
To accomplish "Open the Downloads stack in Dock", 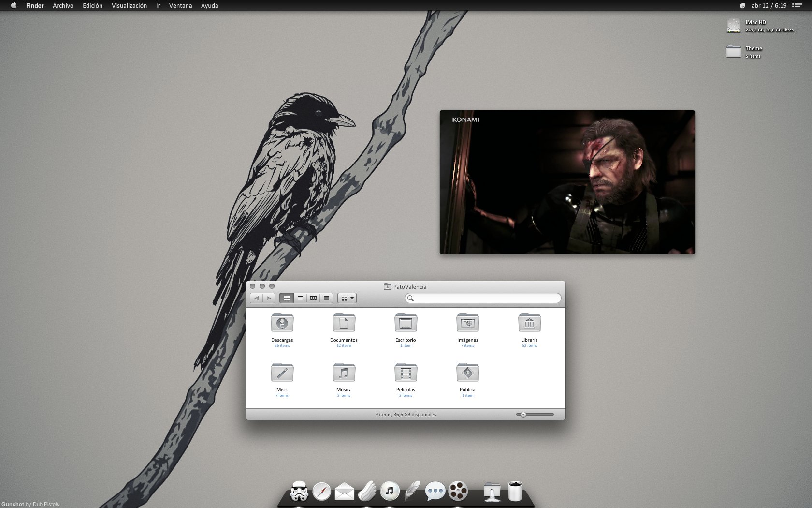I will pyautogui.click(x=492, y=492).
